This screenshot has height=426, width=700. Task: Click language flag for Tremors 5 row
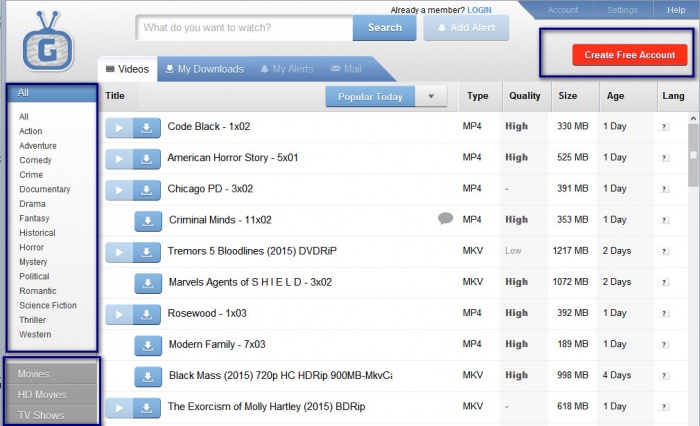664,251
